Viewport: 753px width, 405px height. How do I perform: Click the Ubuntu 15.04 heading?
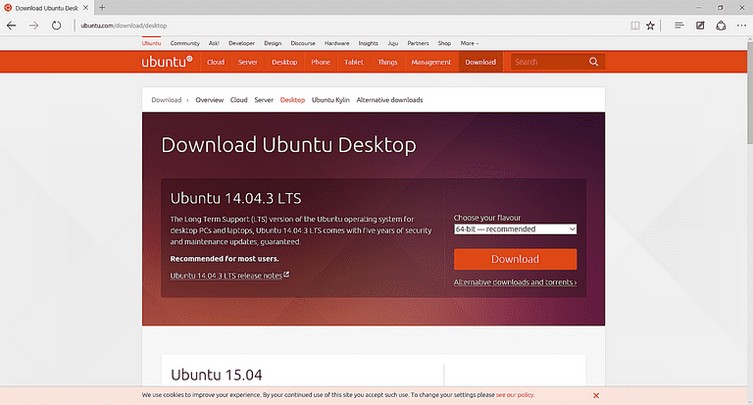click(217, 374)
